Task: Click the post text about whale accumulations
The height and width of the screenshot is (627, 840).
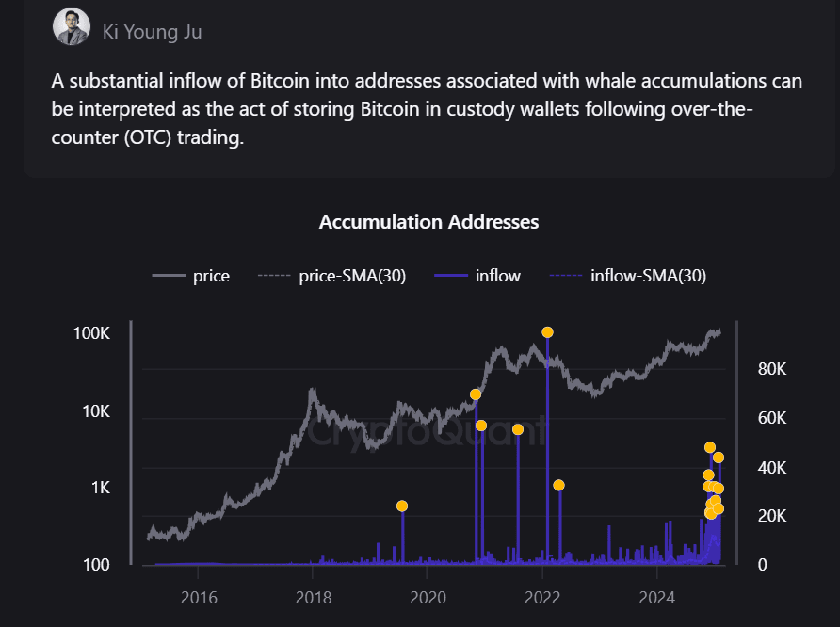Action: coord(427,109)
